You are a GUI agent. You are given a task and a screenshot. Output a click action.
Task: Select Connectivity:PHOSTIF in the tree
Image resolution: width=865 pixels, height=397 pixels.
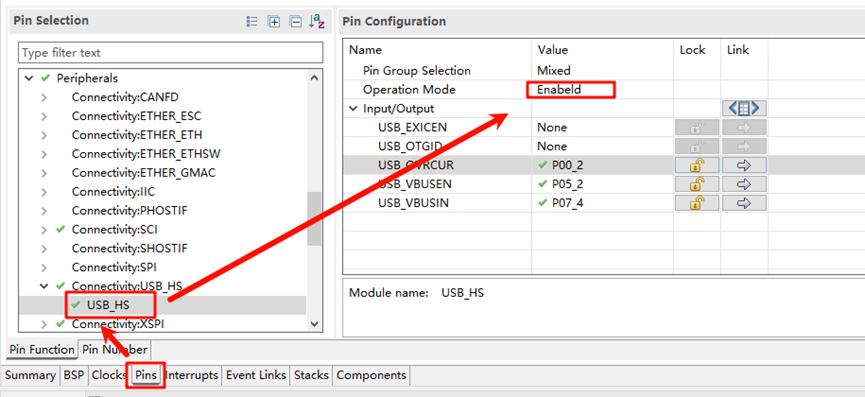point(130,211)
